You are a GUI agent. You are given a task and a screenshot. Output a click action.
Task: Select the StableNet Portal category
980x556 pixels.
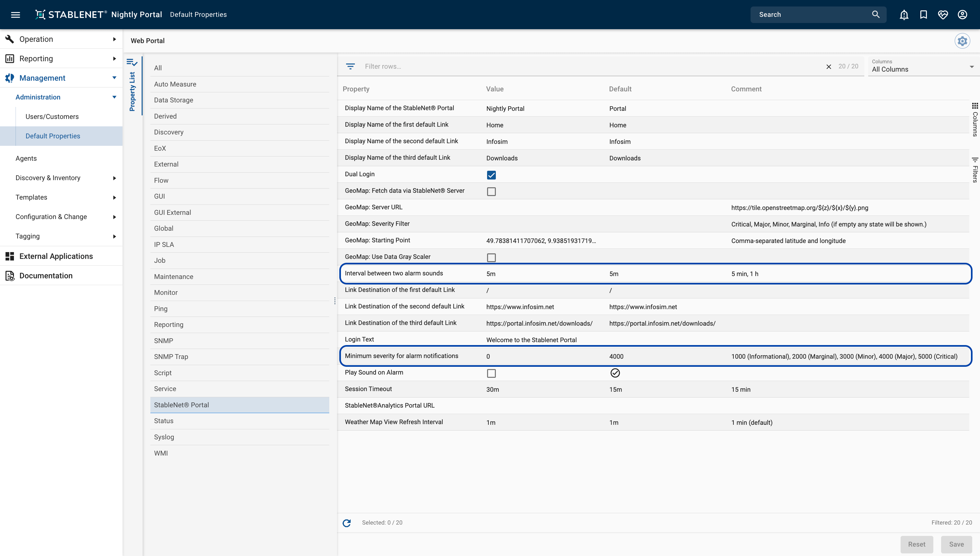point(239,405)
